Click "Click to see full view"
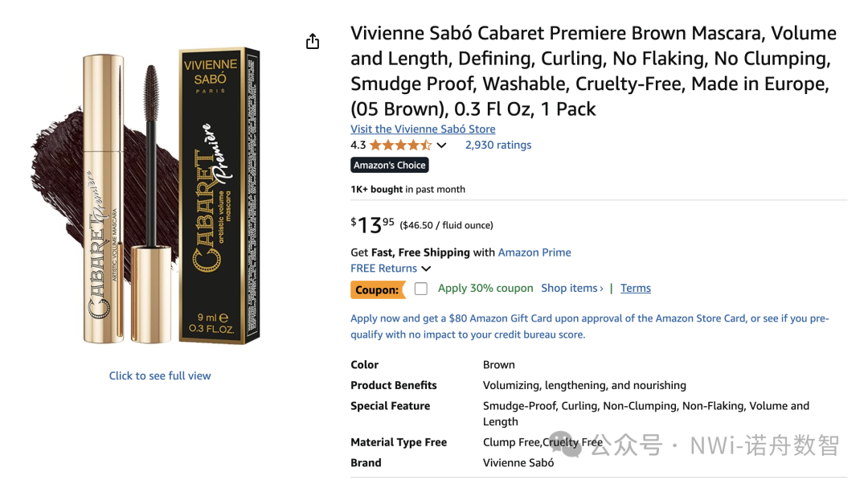This screenshot has width=868, height=480. click(160, 375)
